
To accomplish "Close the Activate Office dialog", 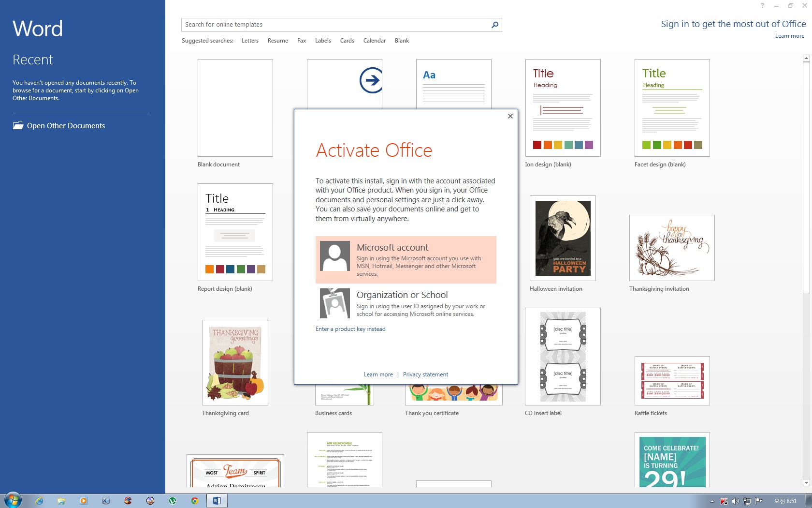I will coord(510,116).
